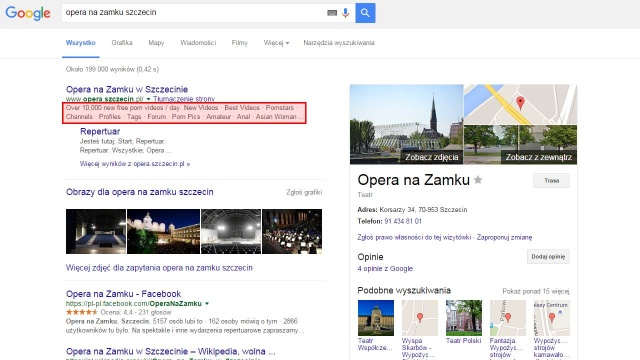
Task: Click Zobacz zdjęcia photo panel
Action: [407, 124]
